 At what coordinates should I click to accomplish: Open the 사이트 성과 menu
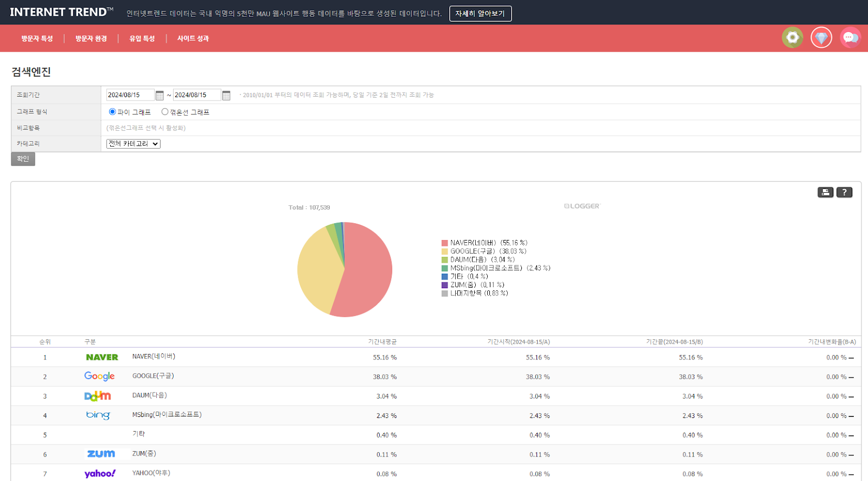[x=193, y=39]
